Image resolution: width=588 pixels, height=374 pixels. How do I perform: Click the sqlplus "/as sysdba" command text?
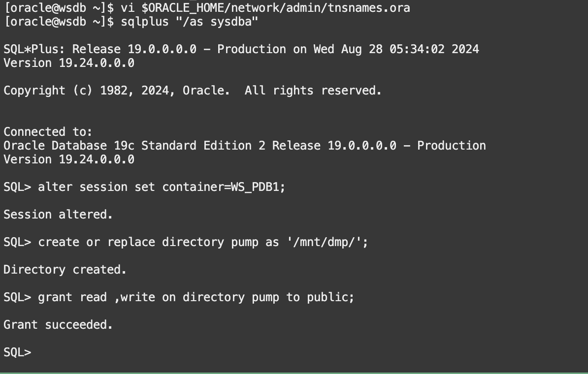189,22
